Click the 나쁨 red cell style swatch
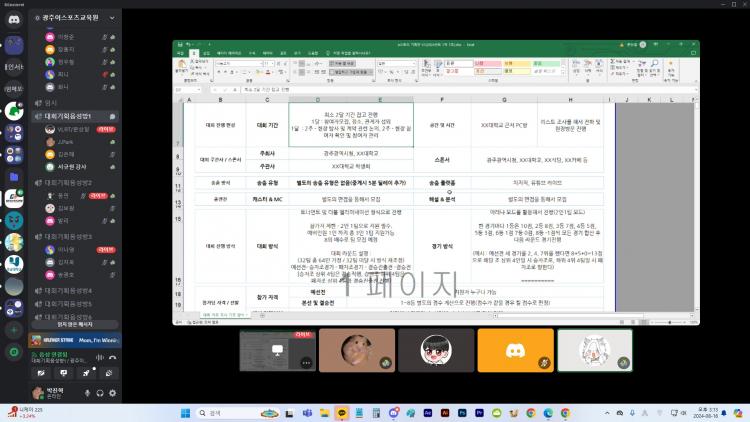Screen dimensions: 750x422 [487, 63]
